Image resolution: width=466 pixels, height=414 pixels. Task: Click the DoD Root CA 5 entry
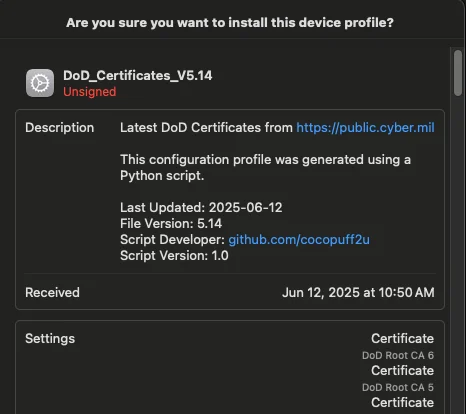click(x=398, y=387)
